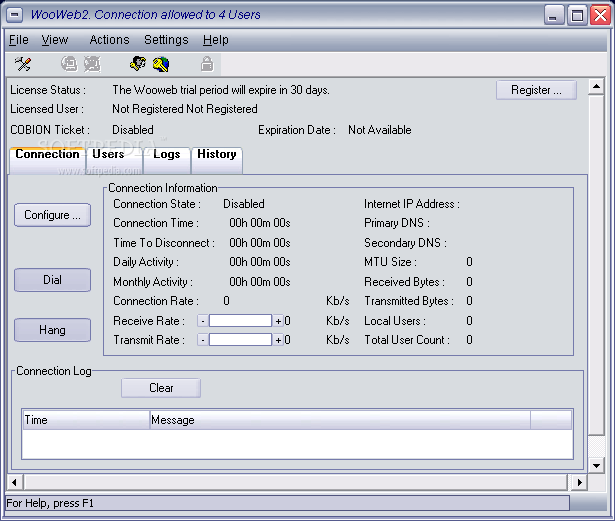Click the 'Secondary DNS :' label

tap(405, 243)
